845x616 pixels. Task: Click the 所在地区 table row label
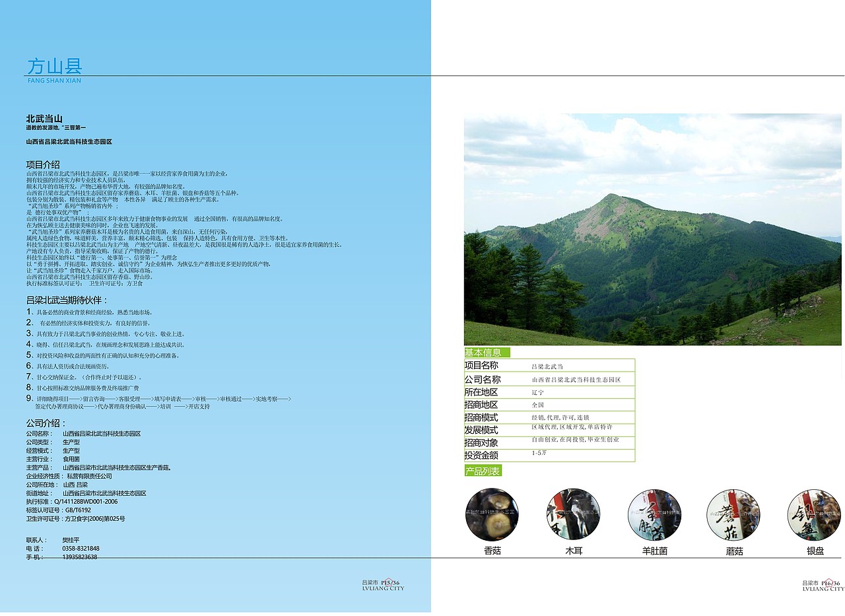point(481,392)
